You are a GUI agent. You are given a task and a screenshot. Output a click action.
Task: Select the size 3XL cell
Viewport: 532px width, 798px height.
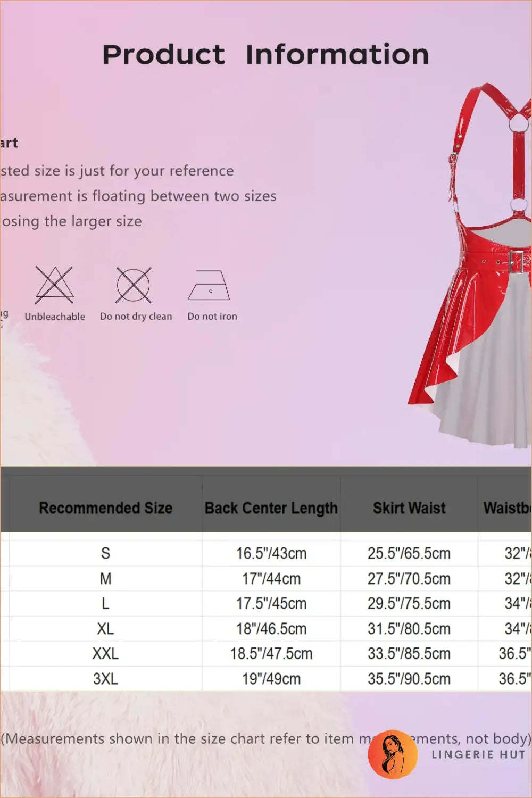105,679
